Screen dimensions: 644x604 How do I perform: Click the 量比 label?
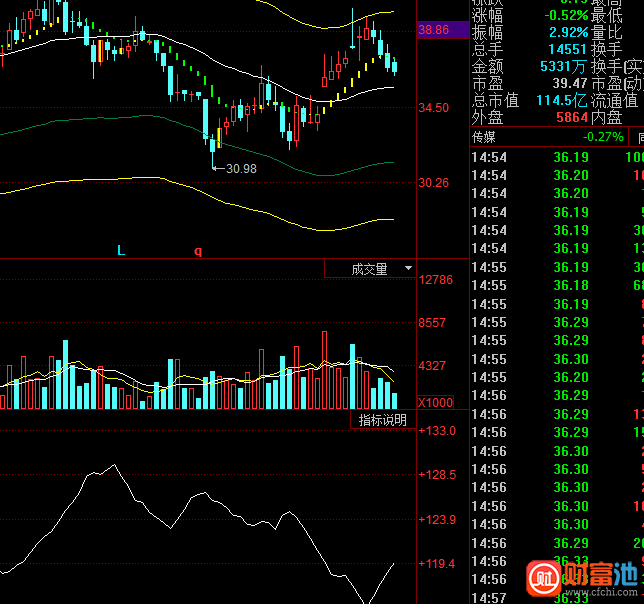607,32
